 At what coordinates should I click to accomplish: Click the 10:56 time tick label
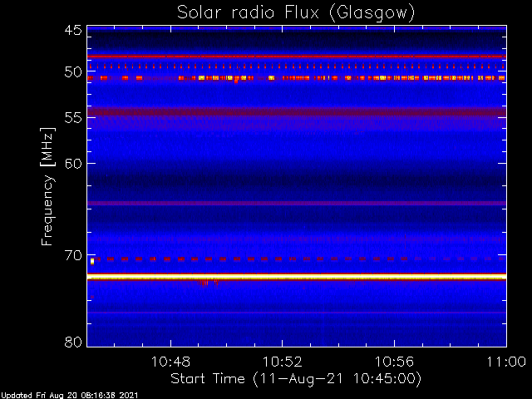(x=394, y=362)
